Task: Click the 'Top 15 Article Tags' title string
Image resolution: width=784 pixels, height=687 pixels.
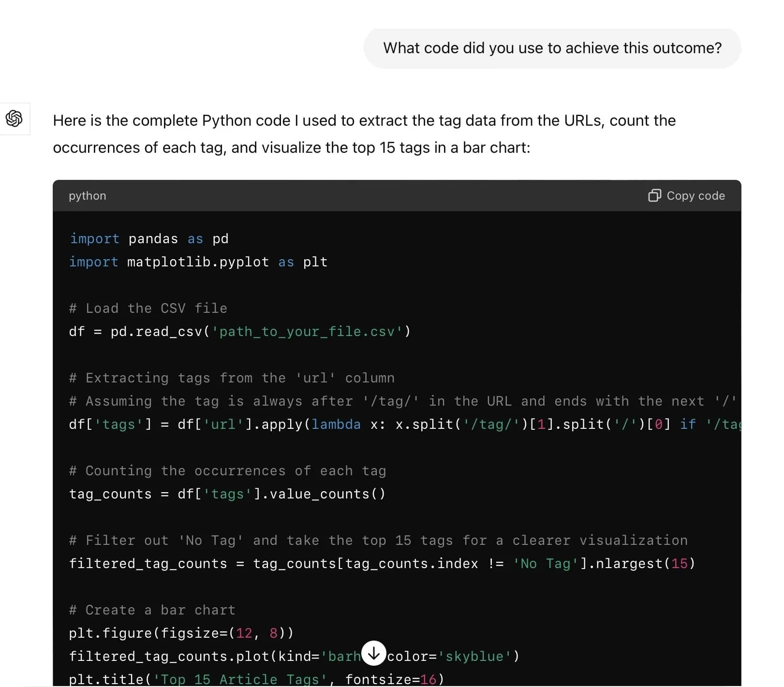Action: 240,679
